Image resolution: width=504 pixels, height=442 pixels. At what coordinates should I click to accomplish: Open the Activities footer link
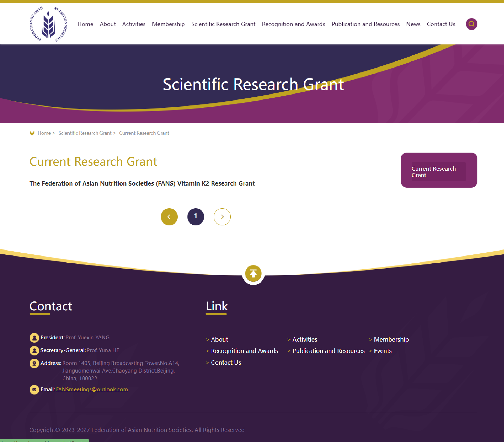(x=305, y=339)
